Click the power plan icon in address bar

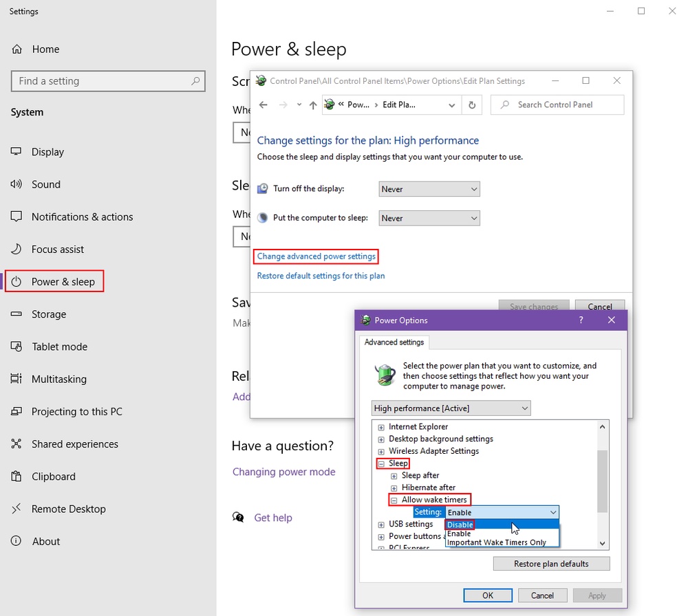point(330,104)
